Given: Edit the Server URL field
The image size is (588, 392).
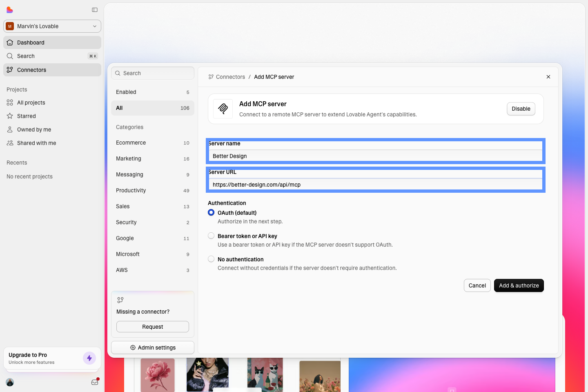Looking at the screenshot, I should 376,185.
